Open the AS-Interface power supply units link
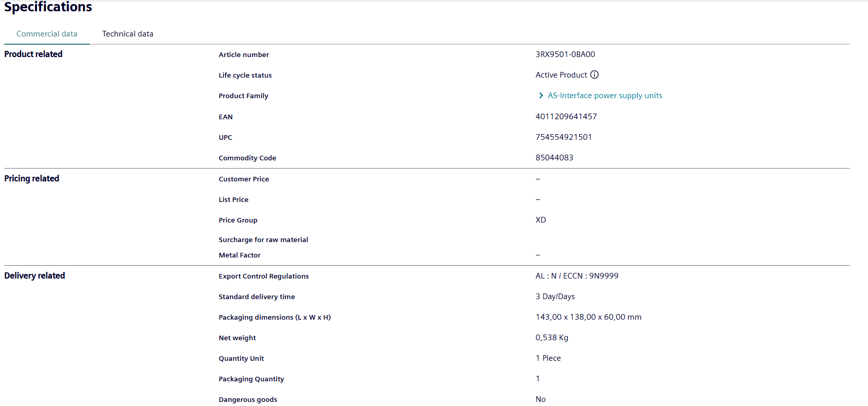Viewport: 868px width, 406px height. pyautogui.click(x=605, y=96)
